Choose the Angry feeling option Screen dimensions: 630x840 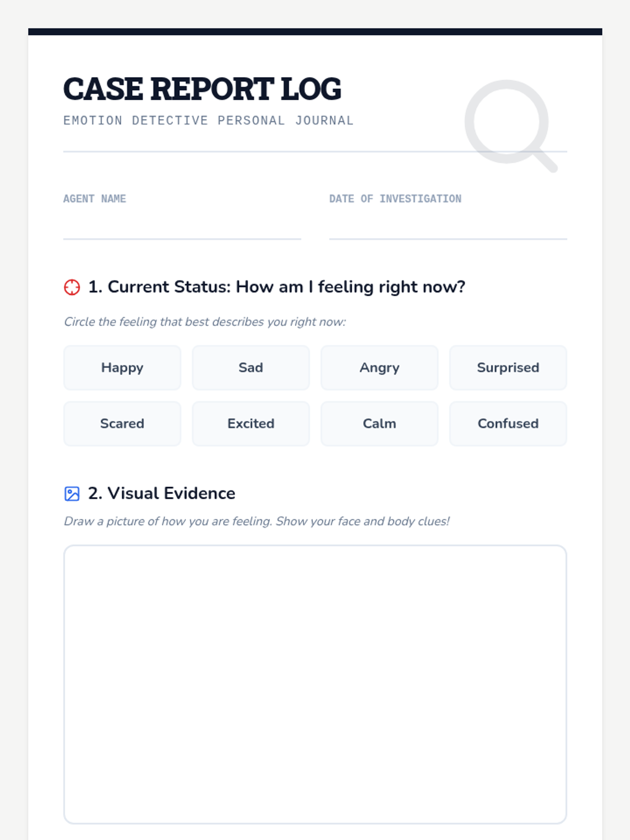click(380, 367)
